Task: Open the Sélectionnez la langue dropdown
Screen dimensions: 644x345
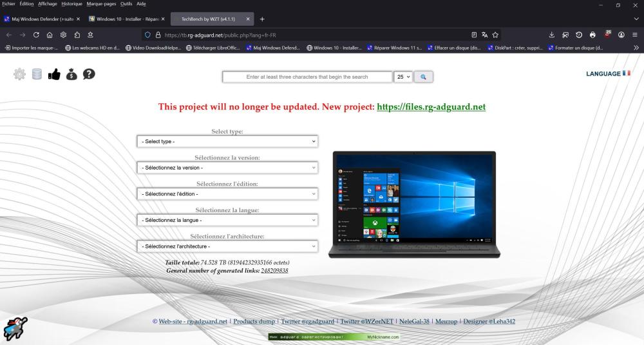Action: [x=227, y=220]
